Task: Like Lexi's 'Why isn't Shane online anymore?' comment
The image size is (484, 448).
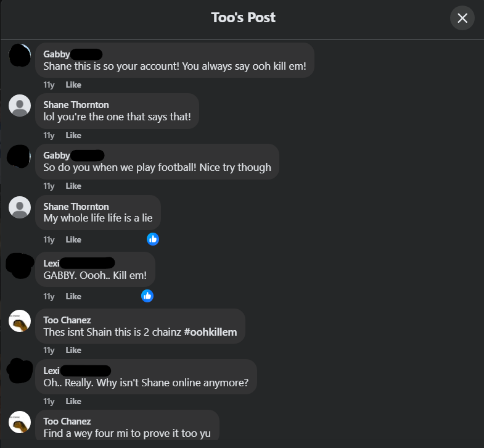Action: (73, 401)
